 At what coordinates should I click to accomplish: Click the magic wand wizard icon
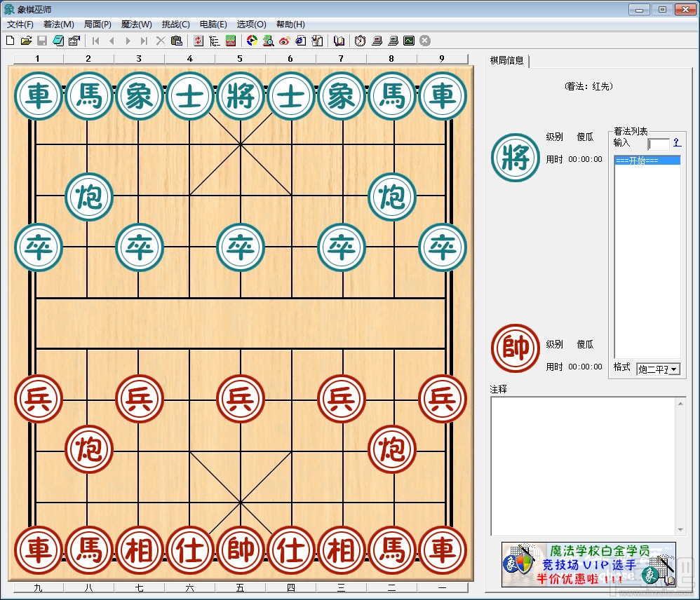point(317,41)
